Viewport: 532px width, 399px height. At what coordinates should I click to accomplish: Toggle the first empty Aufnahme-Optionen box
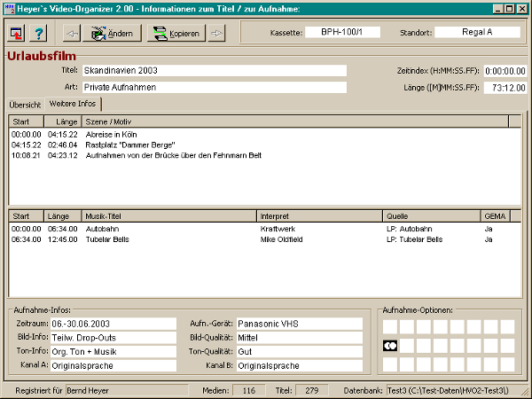390,325
